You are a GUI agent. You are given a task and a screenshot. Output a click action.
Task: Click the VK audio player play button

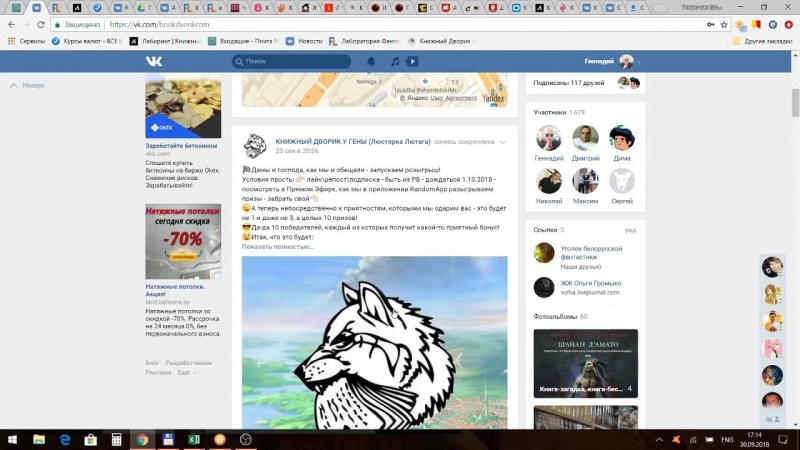[x=412, y=61]
